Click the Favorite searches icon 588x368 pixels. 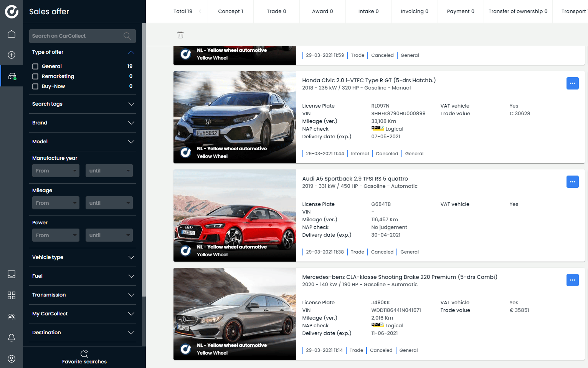pyautogui.click(x=84, y=354)
